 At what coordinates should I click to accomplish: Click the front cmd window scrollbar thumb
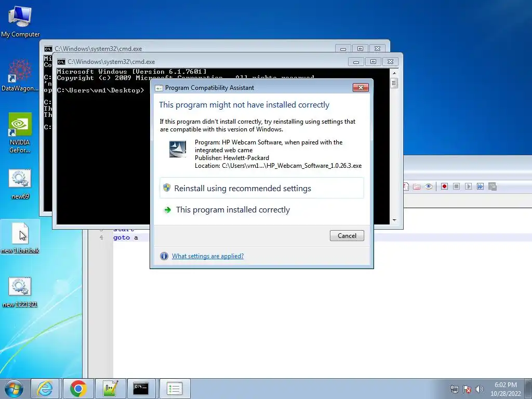pyautogui.click(x=394, y=83)
